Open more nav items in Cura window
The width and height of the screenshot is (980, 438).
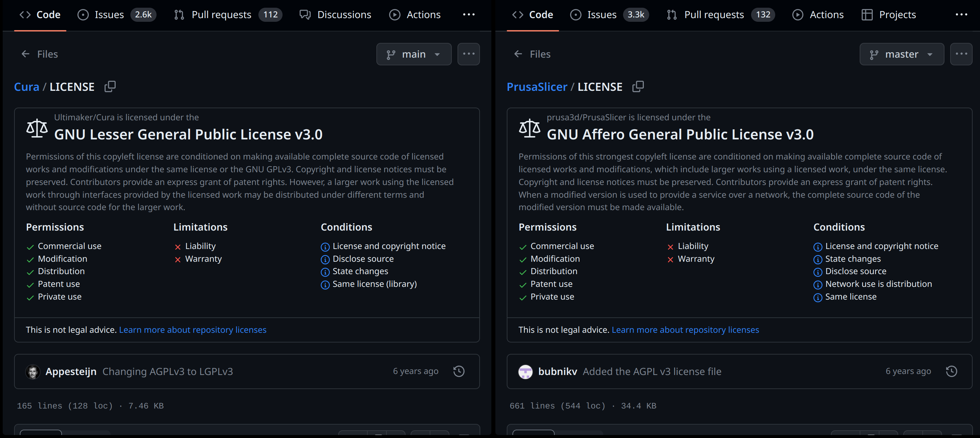(469, 14)
